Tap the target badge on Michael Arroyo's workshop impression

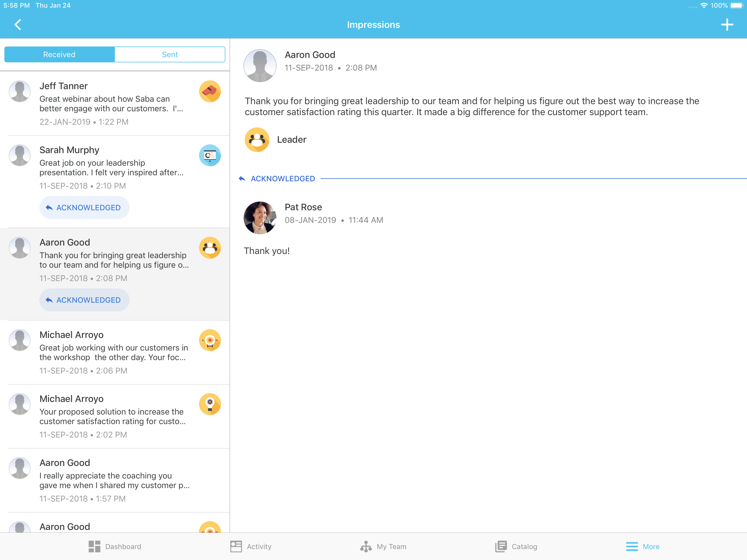210,340
